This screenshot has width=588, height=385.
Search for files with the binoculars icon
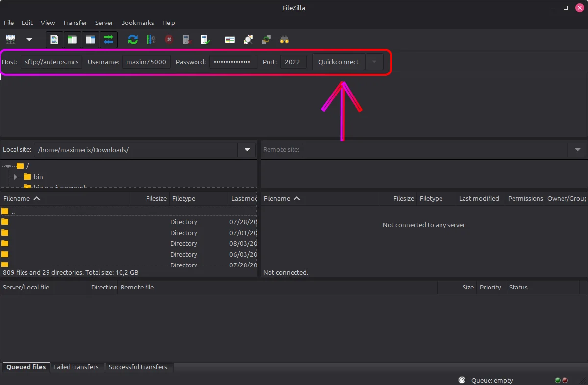point(284,39)
